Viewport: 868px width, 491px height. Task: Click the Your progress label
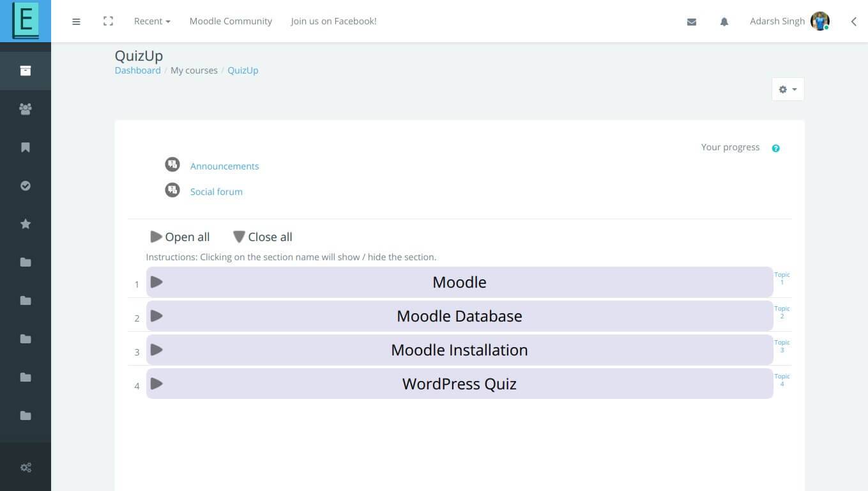[x=730, y=147]
